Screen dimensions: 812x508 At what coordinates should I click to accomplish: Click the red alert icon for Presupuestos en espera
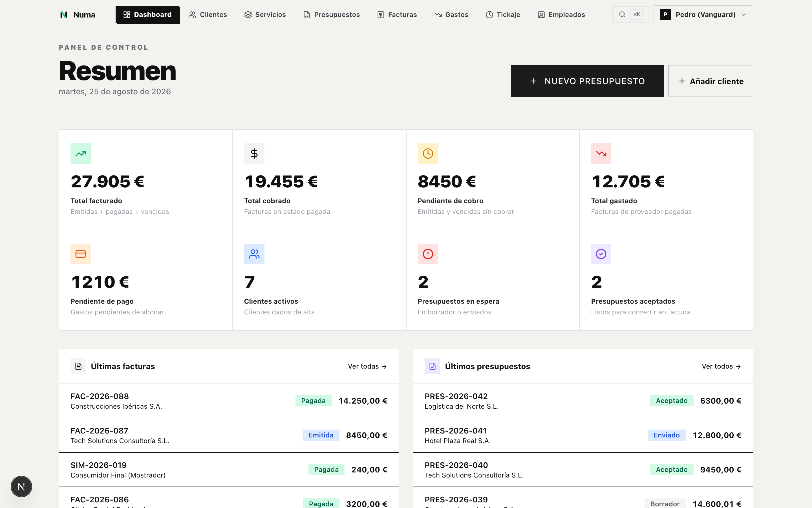pos(428,254)
